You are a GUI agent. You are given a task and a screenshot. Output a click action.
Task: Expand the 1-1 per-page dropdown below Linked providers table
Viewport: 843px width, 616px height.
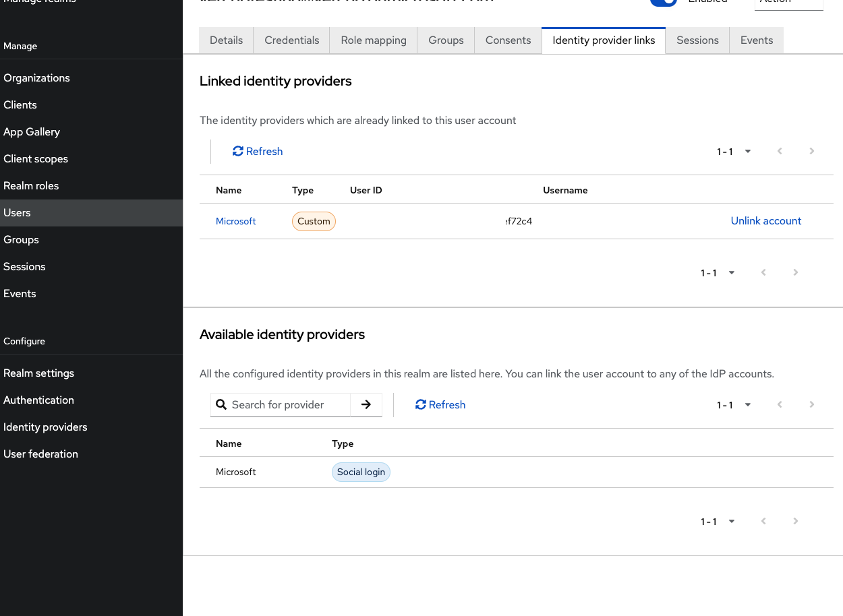coord(718,273)
